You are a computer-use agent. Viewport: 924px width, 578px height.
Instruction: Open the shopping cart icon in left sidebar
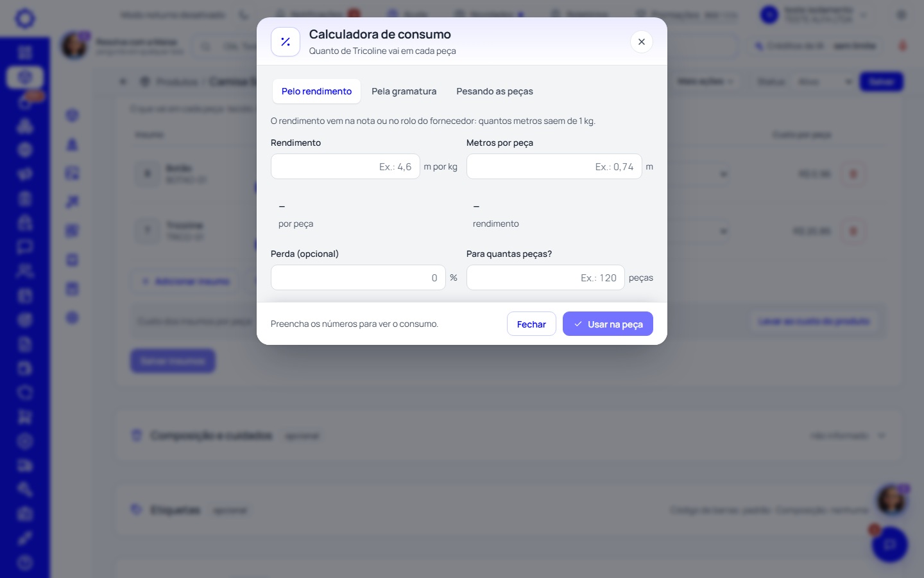pos(25,417)
